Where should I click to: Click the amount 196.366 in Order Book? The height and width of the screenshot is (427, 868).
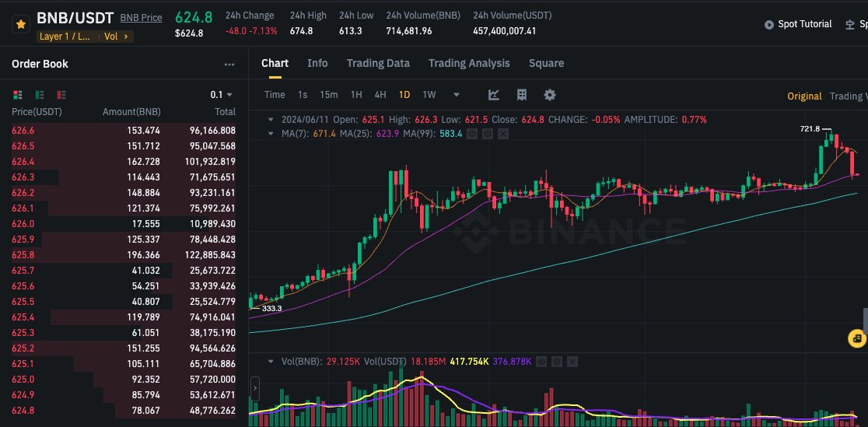143,255
